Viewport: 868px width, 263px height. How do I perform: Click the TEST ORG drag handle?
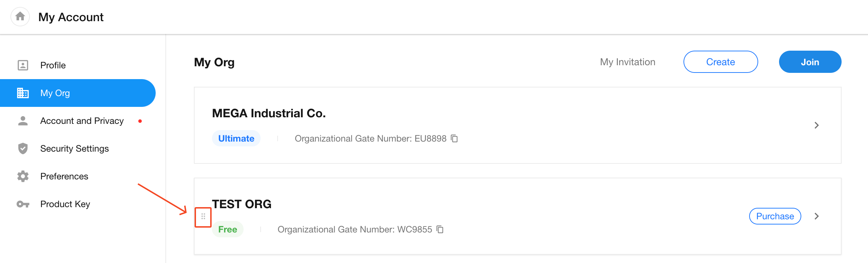tap(203, 217)
